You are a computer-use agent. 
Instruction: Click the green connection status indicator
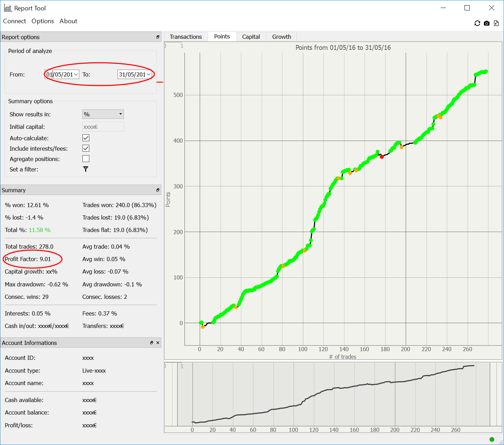point(492,439)
